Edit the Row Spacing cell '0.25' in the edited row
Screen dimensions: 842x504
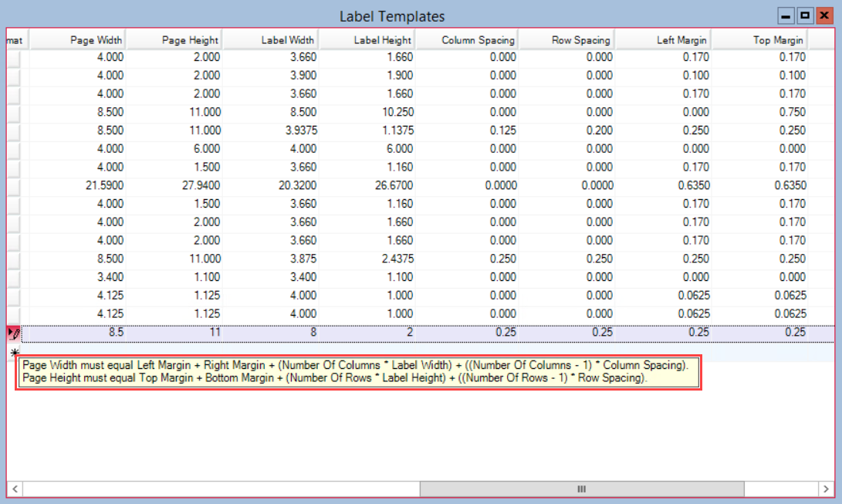tap(566, 333)
